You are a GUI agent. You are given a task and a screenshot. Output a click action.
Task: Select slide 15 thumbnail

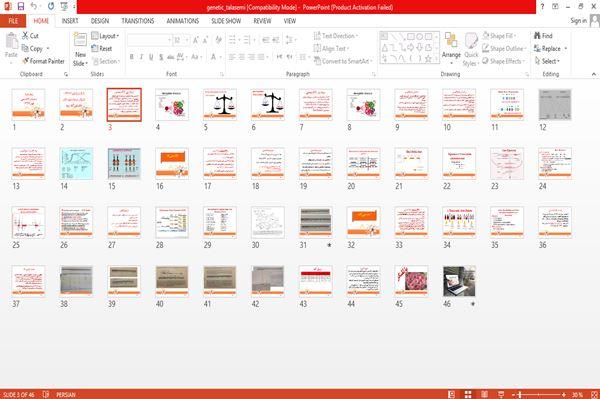click(124, 163)
